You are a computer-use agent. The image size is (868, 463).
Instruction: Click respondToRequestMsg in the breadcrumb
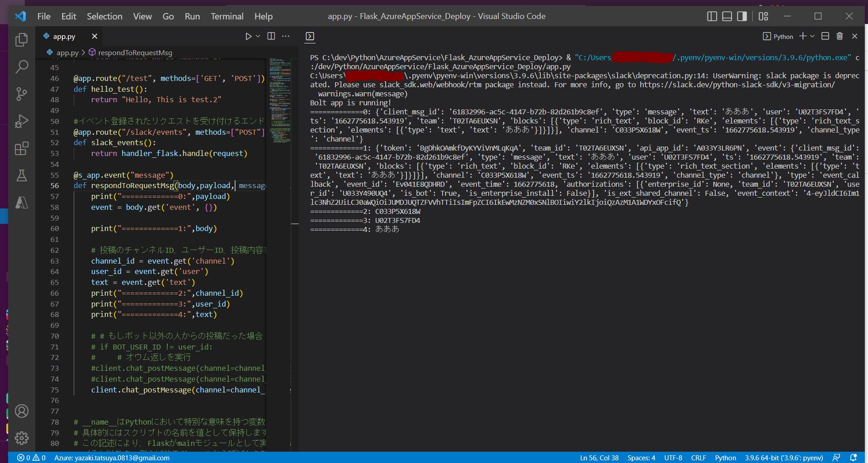135,52
